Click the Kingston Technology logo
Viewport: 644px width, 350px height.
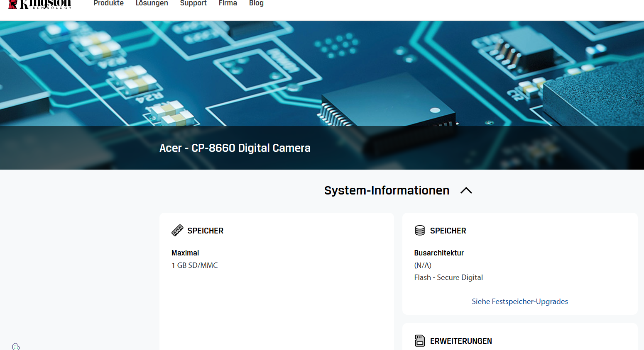click(40, 4)
